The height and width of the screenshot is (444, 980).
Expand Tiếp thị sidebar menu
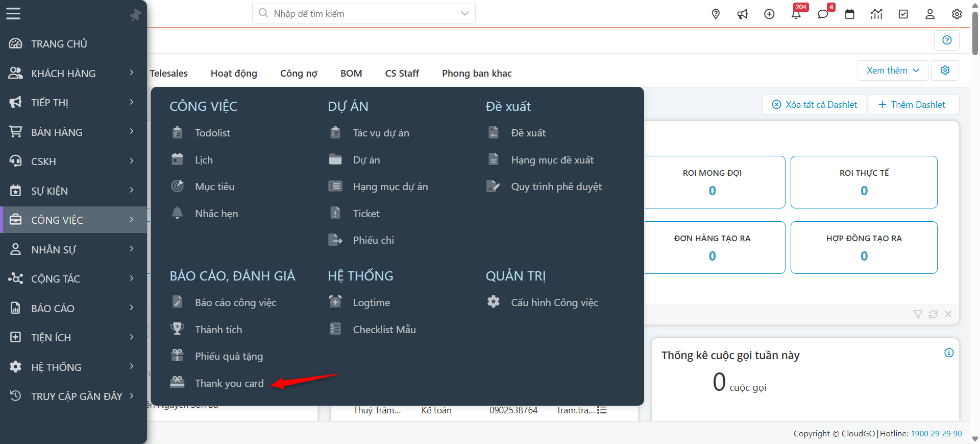[73, 103]
